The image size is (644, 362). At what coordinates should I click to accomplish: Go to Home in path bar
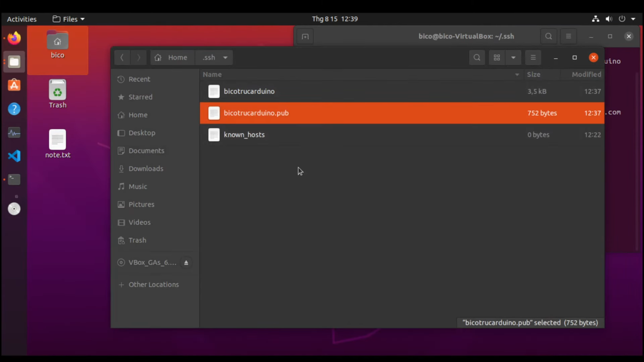171,57
